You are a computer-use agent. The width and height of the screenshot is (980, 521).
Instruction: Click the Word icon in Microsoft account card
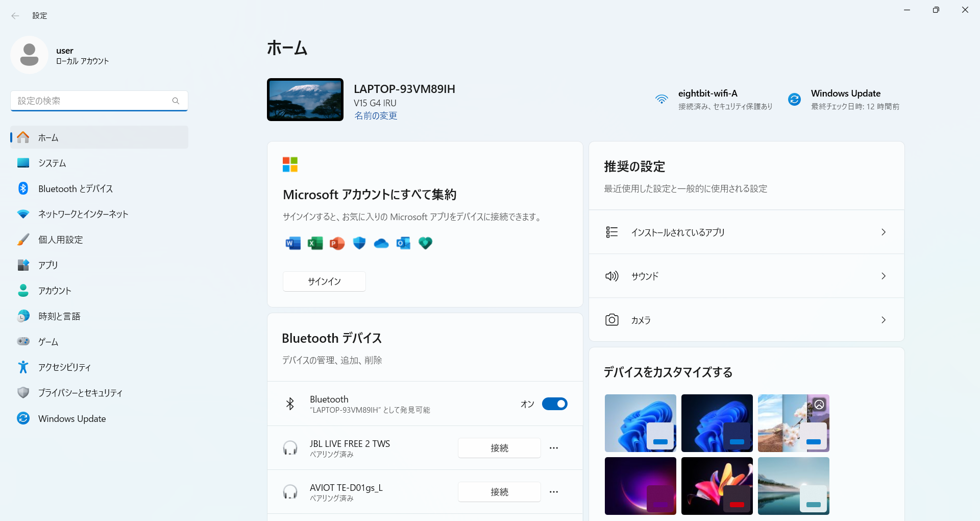coord(293,243)
